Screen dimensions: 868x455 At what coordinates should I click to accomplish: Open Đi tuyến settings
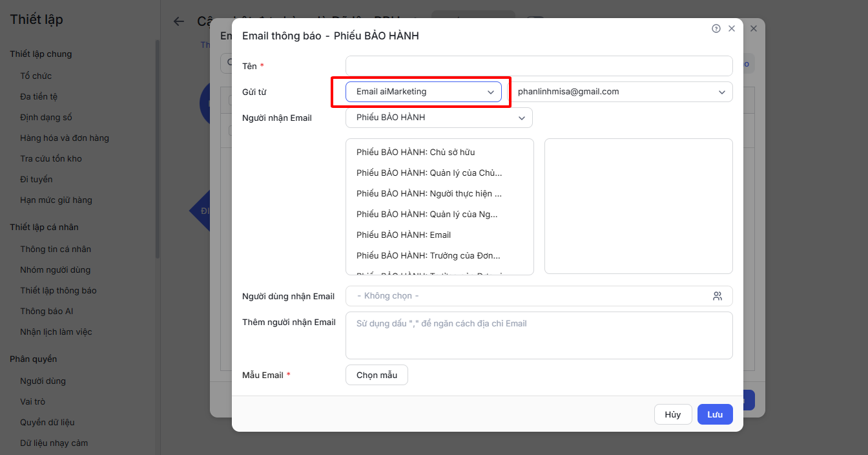[x=36, y=180]
